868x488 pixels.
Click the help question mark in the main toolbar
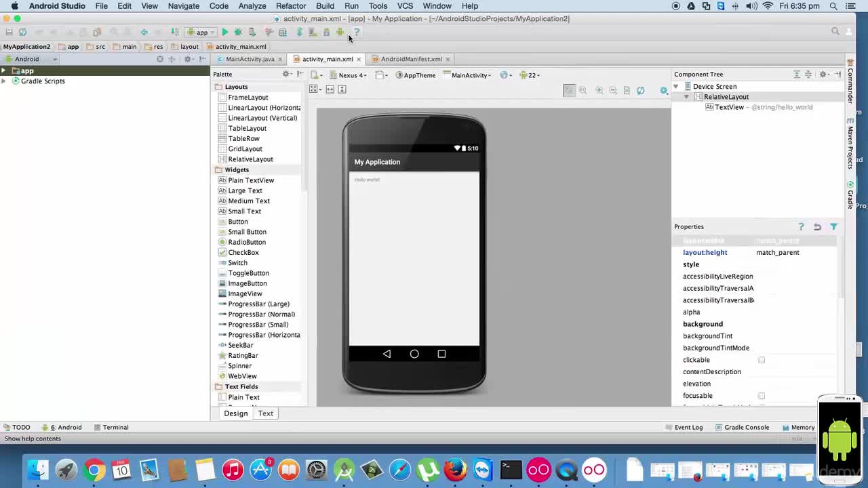[x=357, y=32]
